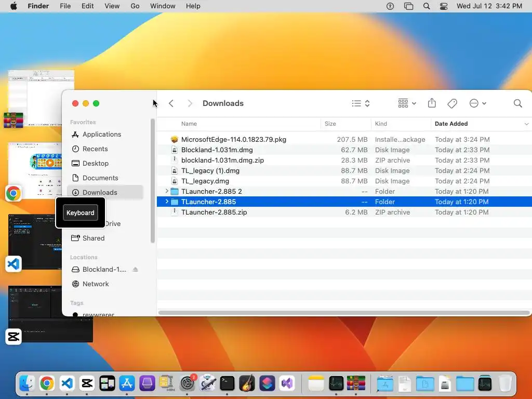The width and height of the screenshot is (532, 399).
Task: Sort by the Name column header
Action: click(189, 124)
